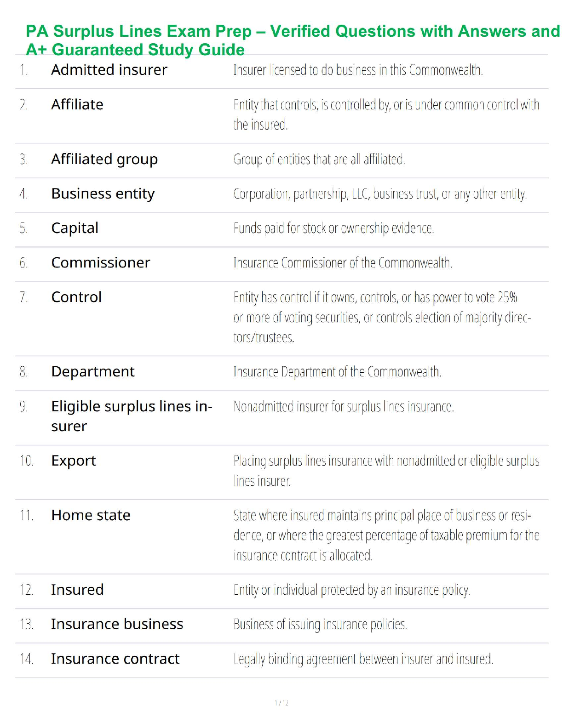Click the "Business entity" term
Screen dimensions: 563x728
103,193
